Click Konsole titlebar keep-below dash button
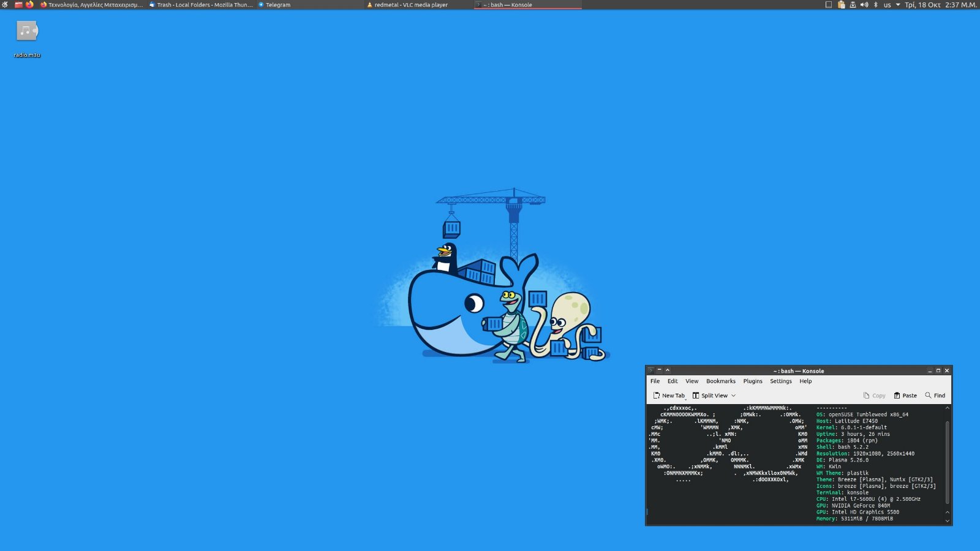The height and width of the screenshot is (551, 980). coord(659,370)
